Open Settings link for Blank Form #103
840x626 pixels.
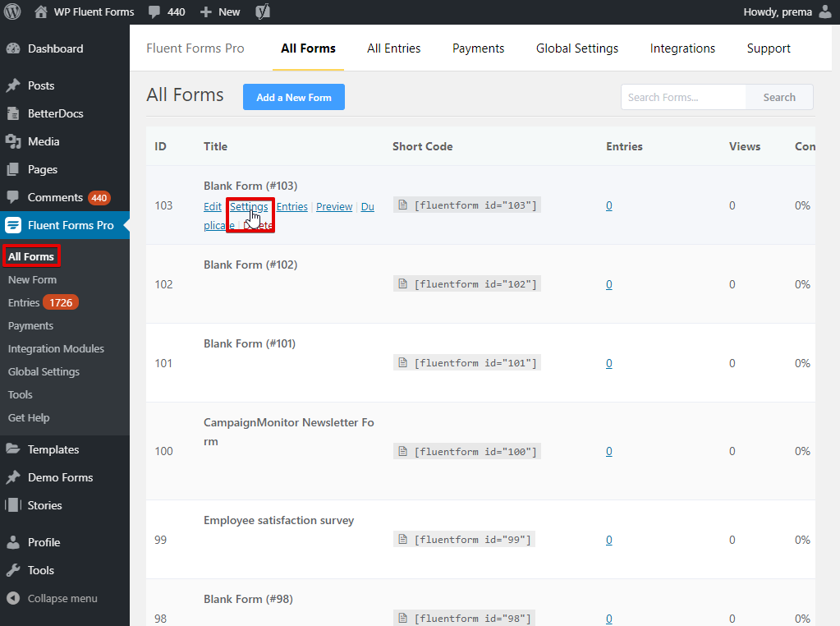[249, 206]
